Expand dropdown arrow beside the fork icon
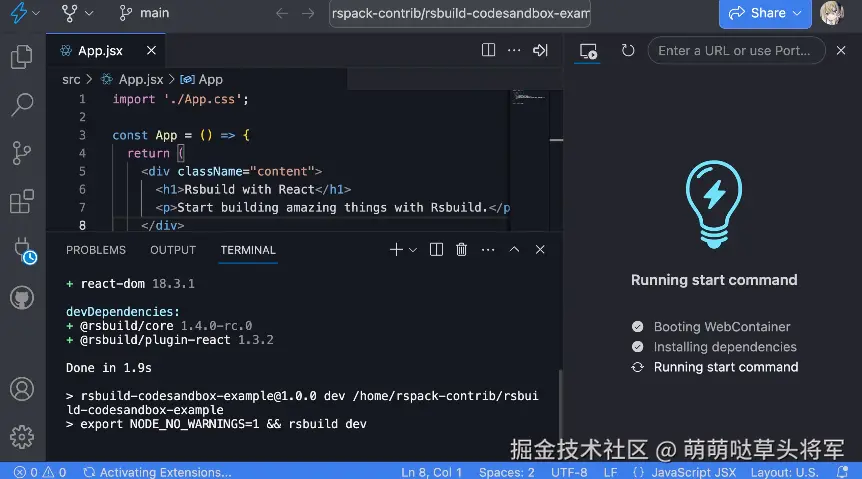This screenshot has height=479, width=862. click(x=89, y=13)
